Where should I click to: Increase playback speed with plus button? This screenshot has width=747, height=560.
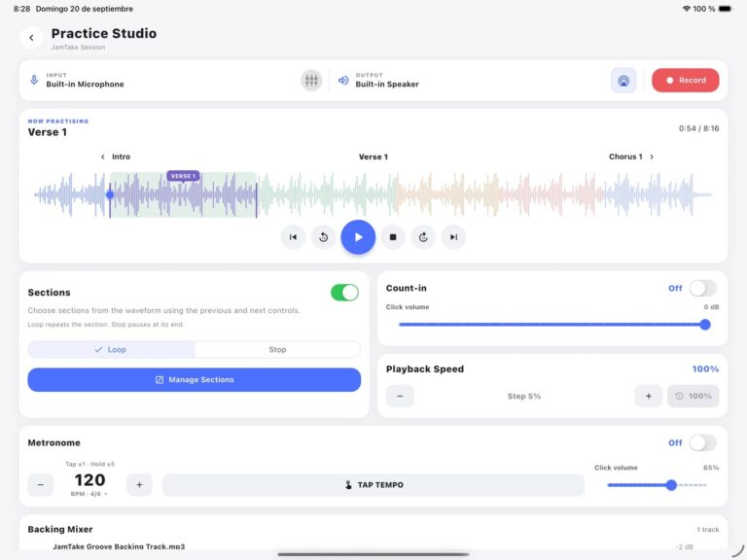649,397
